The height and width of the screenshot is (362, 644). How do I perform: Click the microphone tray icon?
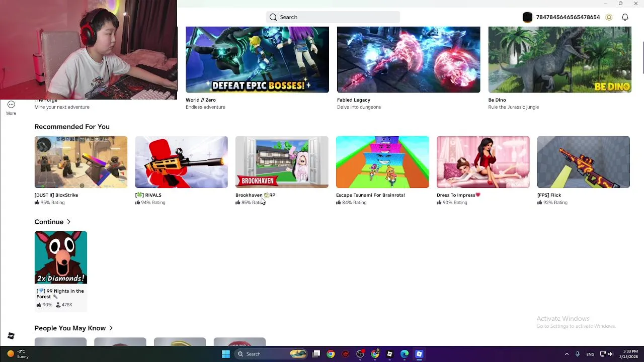coord(578,354)
